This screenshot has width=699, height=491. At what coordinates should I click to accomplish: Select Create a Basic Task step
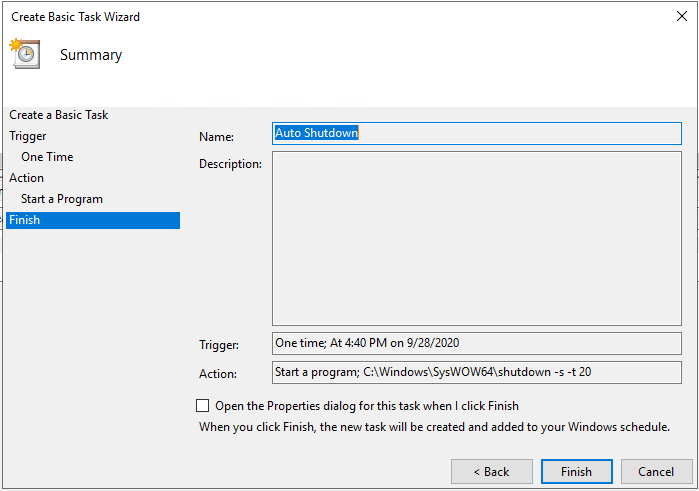click(58, 115)
